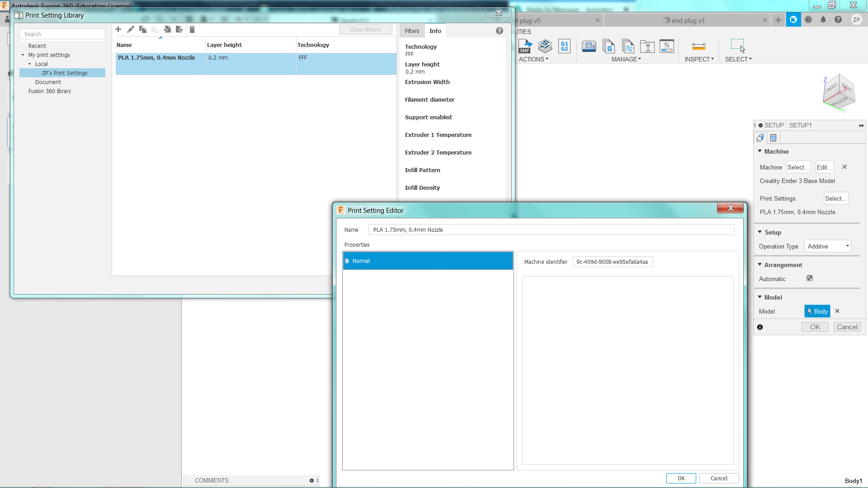Open the Post Library G icon

point(609,46)
